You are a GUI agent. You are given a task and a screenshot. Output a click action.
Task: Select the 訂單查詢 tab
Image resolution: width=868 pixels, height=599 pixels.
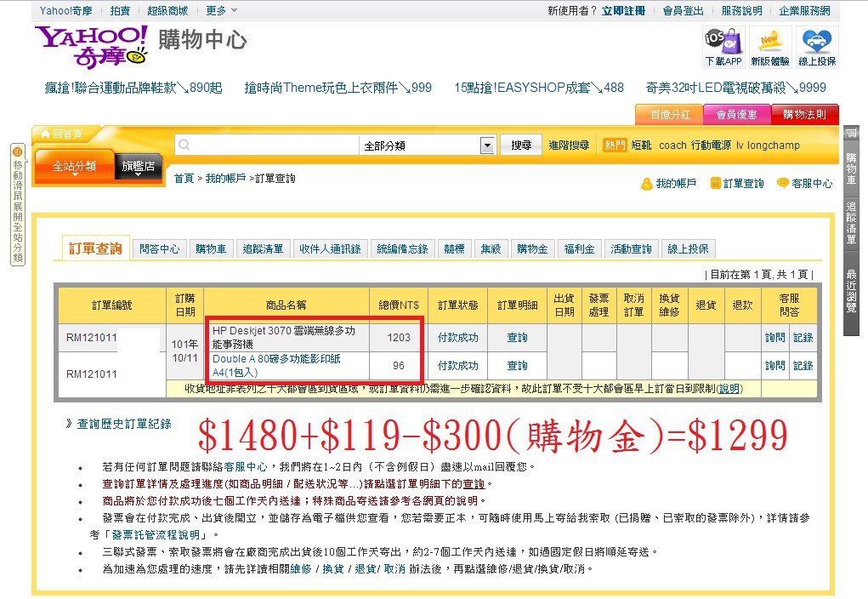pos(95,248)
